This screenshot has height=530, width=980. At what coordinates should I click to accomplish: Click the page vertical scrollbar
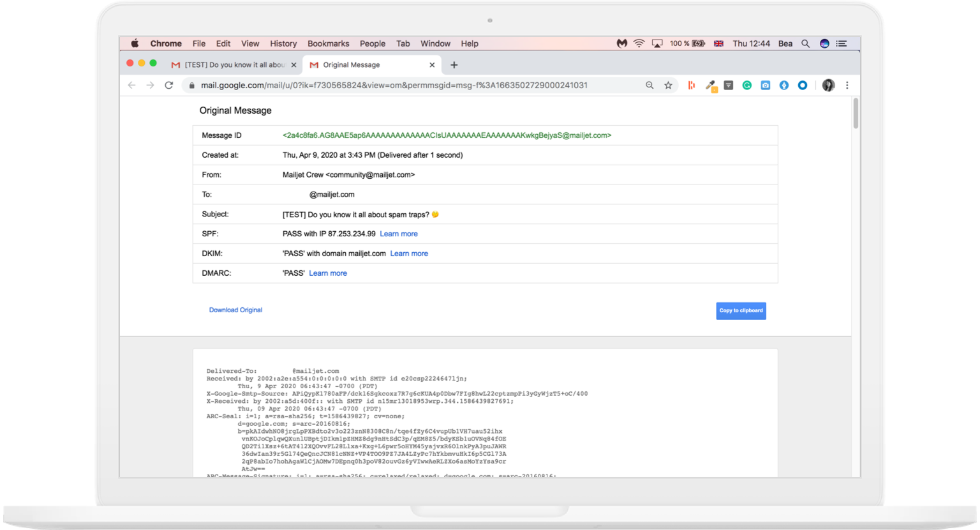click(x=856, y=113)
